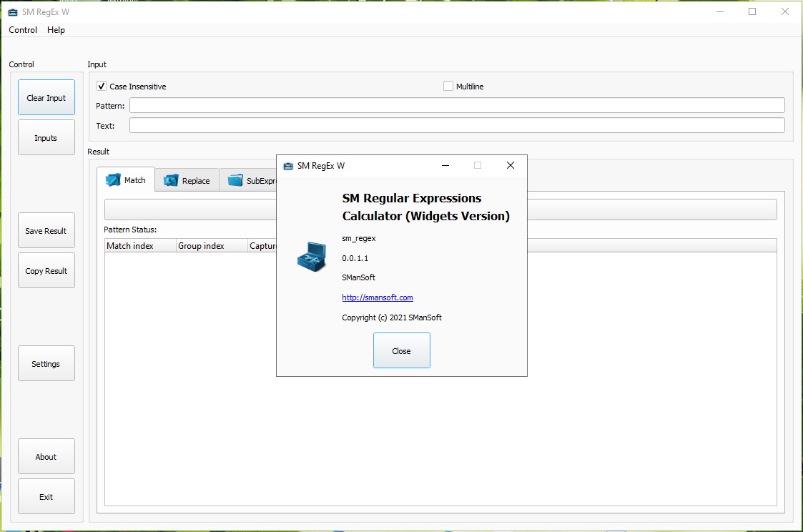Switch to the Match tab
The image size is (803, 532).
(x=126, y=179)
